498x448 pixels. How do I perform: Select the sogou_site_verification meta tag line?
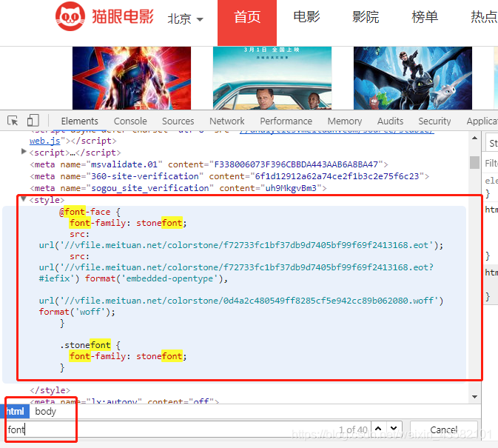click(x=178, y=188)
